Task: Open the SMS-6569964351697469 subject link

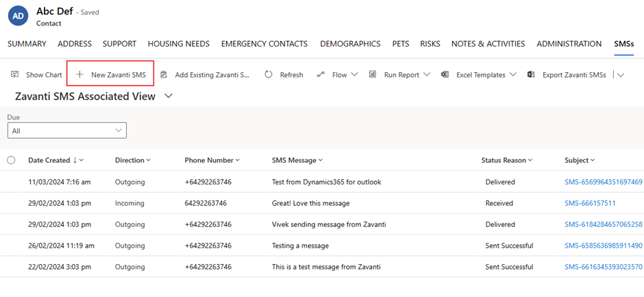Action: tap(604, 182)
